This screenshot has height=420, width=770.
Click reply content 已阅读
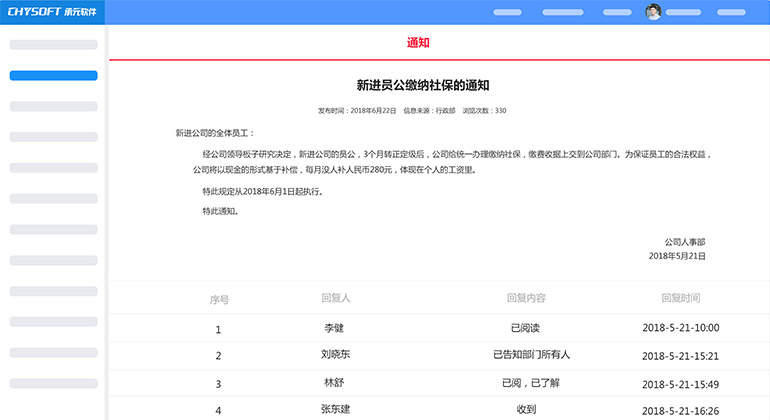coord(525,328)
